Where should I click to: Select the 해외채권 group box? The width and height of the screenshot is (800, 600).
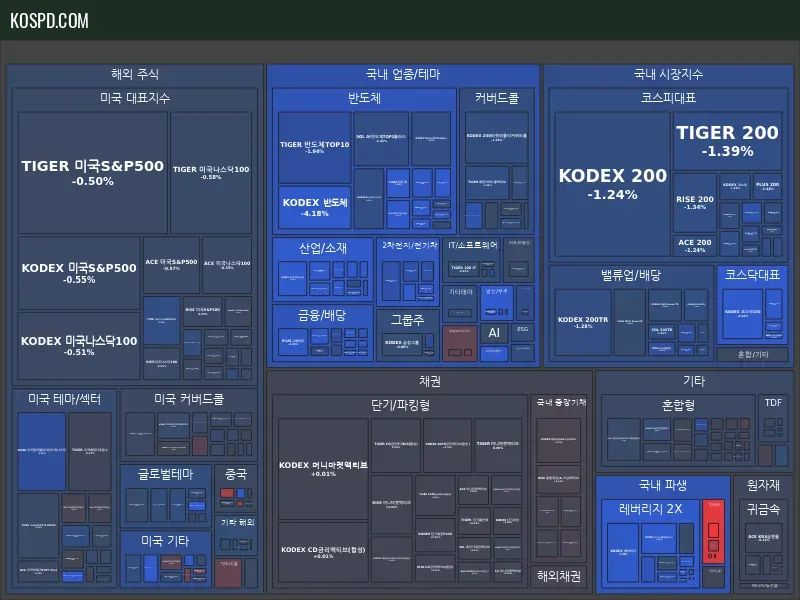click(559, 576)
